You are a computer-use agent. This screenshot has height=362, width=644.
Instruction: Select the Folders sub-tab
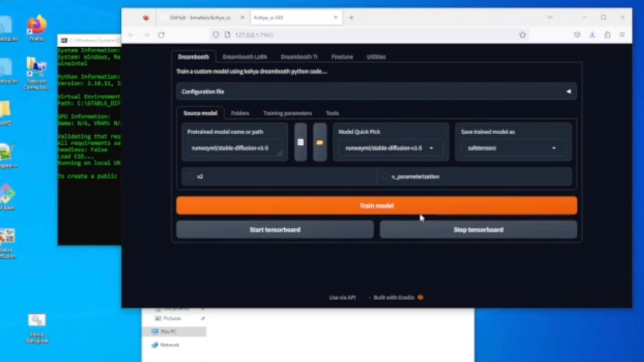click(240, 113)
